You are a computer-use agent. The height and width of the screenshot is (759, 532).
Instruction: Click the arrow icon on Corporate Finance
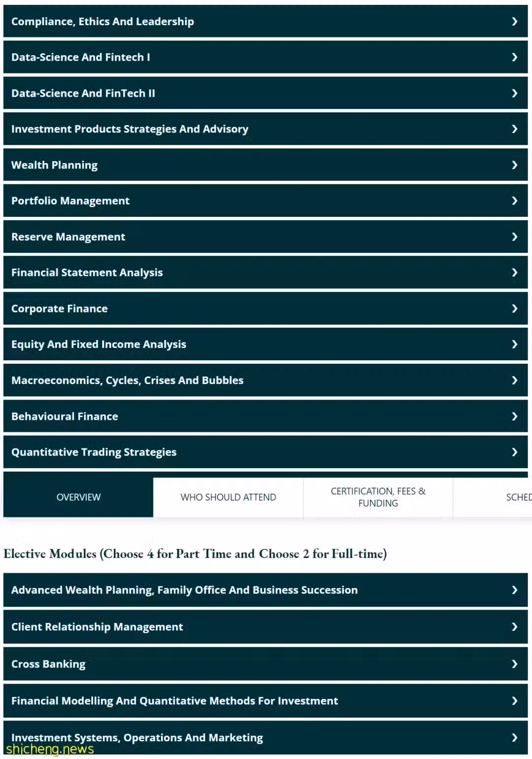(515, 309)
